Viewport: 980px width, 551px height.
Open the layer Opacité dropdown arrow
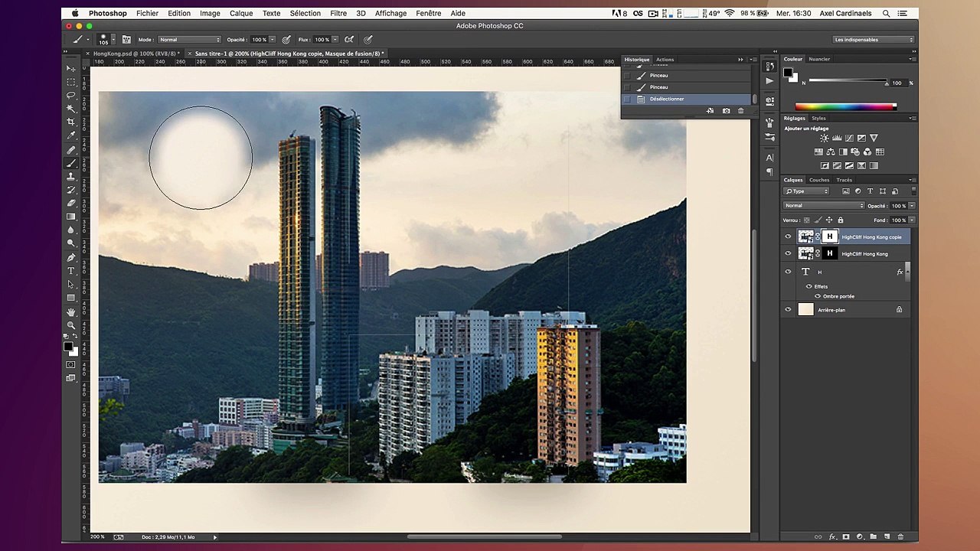click(x=911, y=206)
